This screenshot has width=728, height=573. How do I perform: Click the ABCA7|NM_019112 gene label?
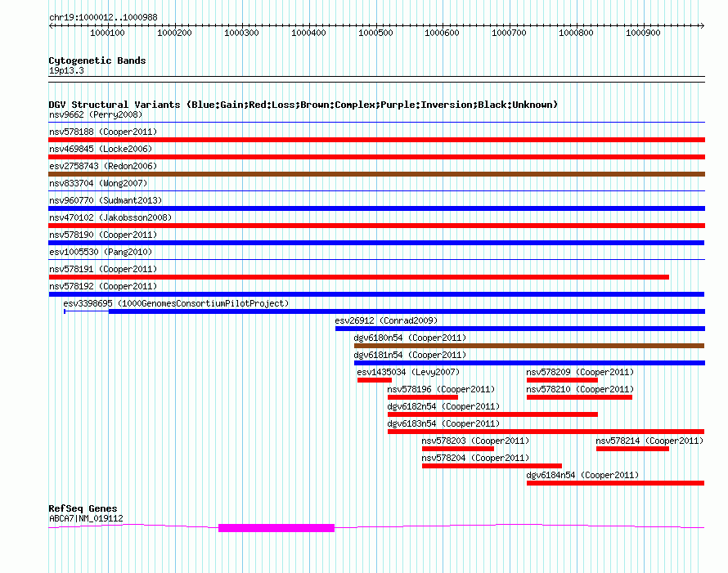86,519
